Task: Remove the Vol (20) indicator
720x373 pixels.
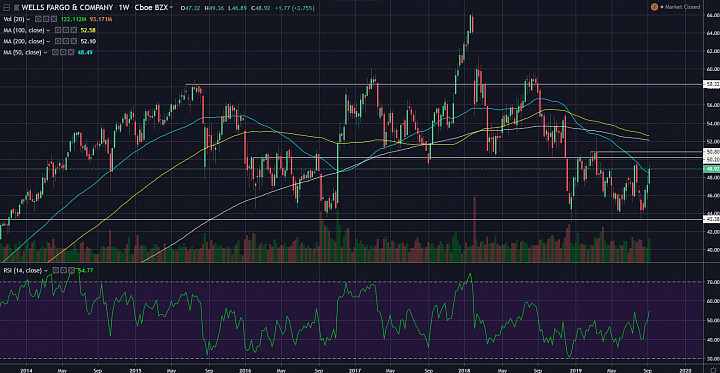Action: [54, 19]
